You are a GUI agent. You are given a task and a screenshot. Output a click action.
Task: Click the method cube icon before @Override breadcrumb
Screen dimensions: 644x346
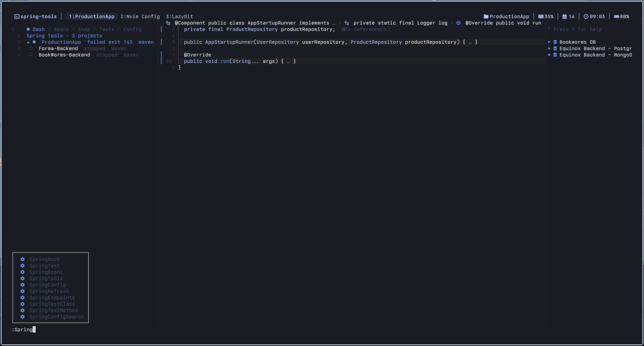(458, 23)
